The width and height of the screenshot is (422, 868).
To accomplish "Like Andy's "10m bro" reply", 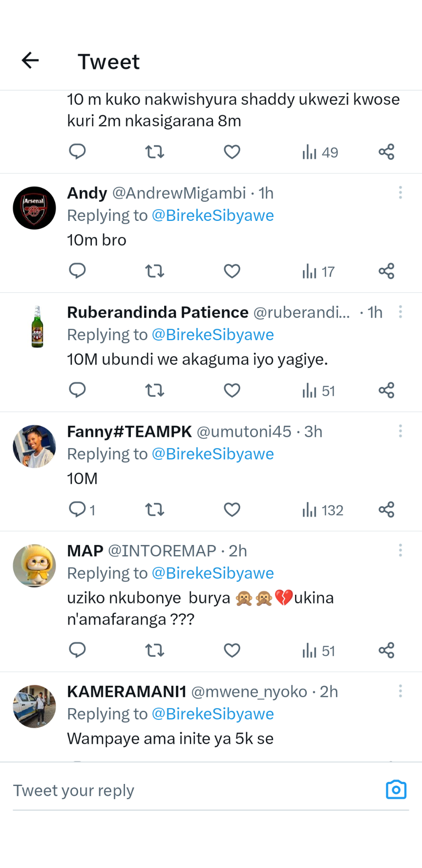I will coord(232,271).
